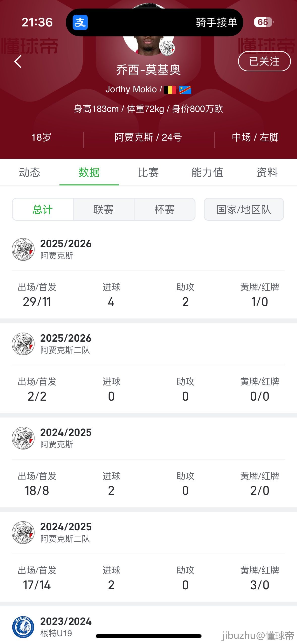Viewport: 297px width, 644px height.
Task: Toggle the 已关注 follow button
Action: coord(264,61)
